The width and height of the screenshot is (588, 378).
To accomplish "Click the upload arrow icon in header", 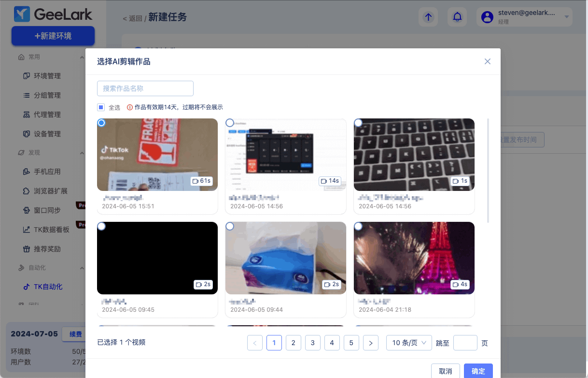I will (428, 17).
